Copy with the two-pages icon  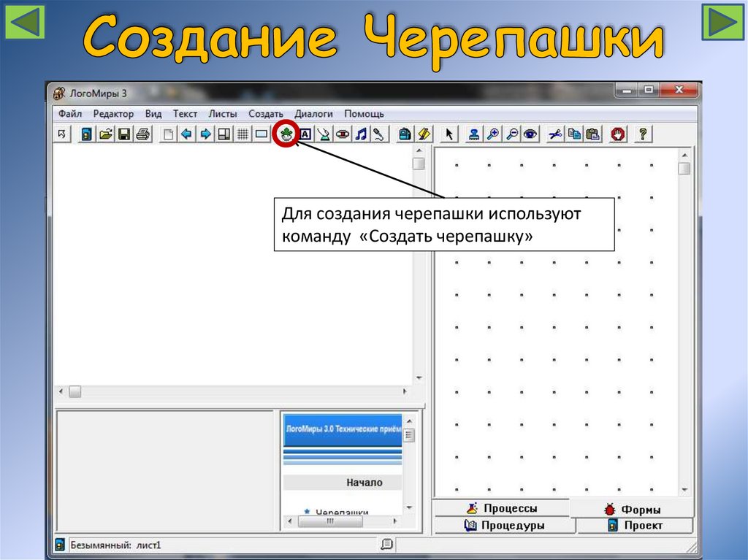pos(574,134)
